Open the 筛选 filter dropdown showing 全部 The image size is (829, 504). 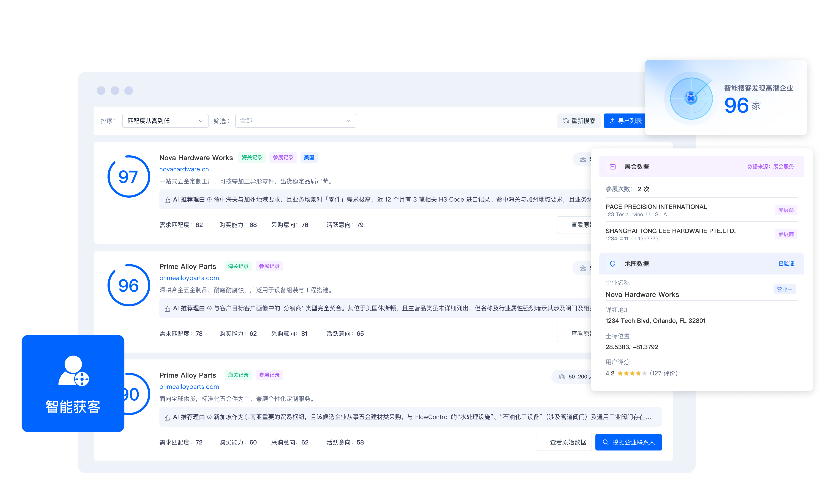click(295, 121)
